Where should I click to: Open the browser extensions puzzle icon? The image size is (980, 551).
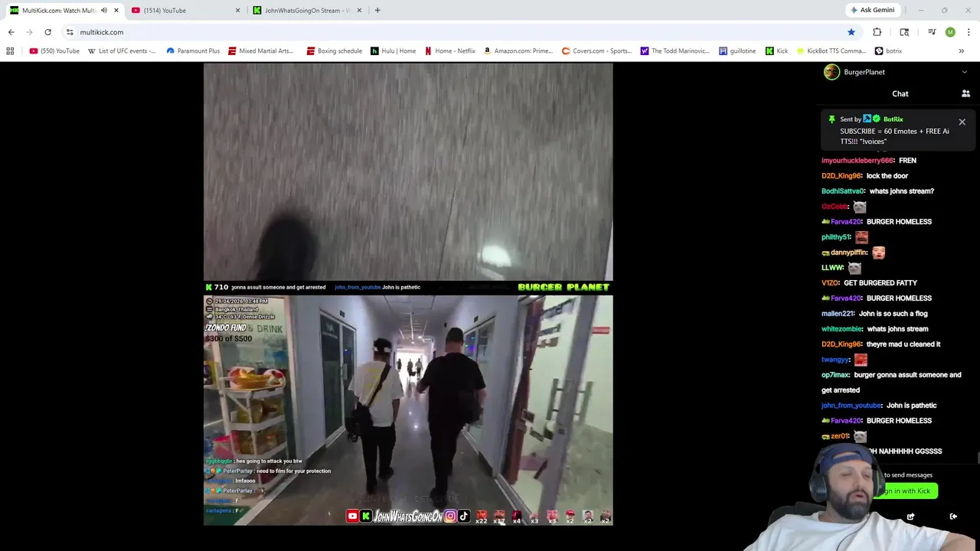877,32
